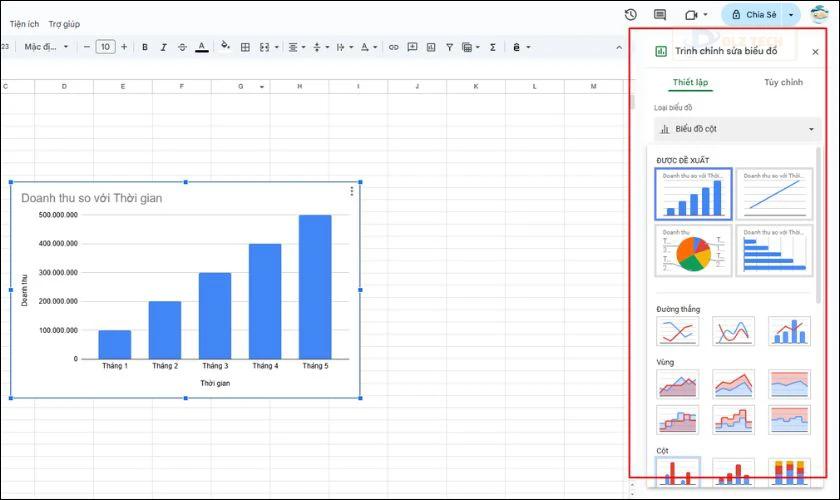This screenshot has width=840, height=500.
Task: Insert a chart from the toolbar
Action: (x=431, y=47)
